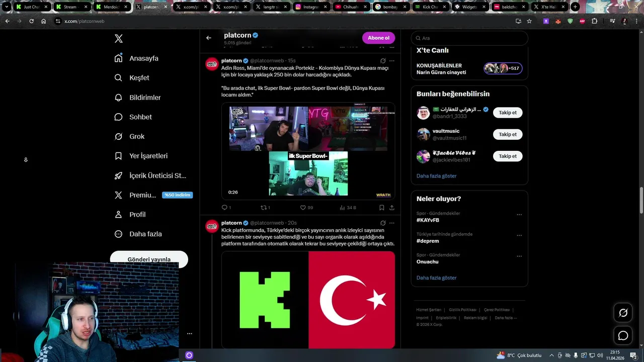
Task: Switch to Just Chatting browser tab
Action: click(x=32, y=7)
